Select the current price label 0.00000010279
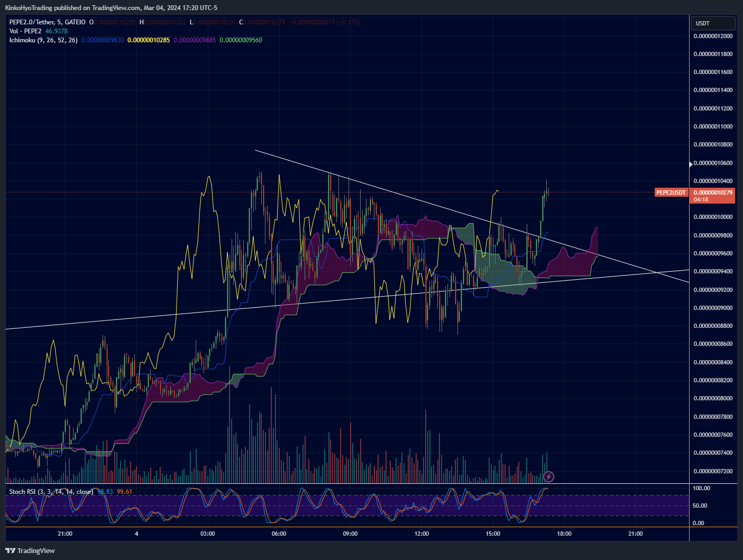This screenshot has width=743, height=560. point(713,192)
